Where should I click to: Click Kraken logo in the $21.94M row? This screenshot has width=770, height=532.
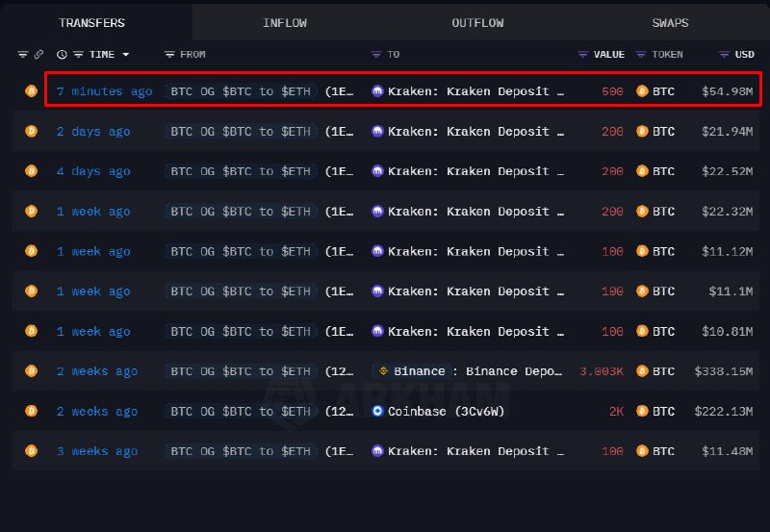point(377,132)
